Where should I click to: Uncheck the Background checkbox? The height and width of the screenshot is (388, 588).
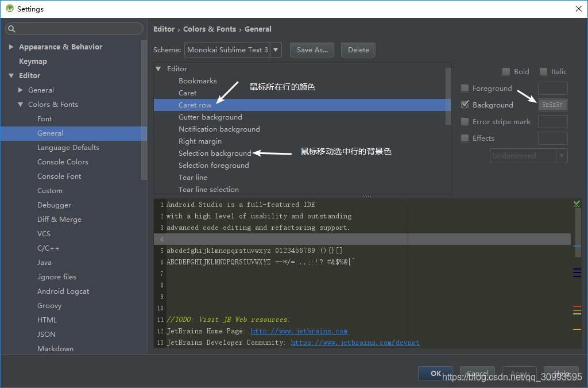pos(465,105)
